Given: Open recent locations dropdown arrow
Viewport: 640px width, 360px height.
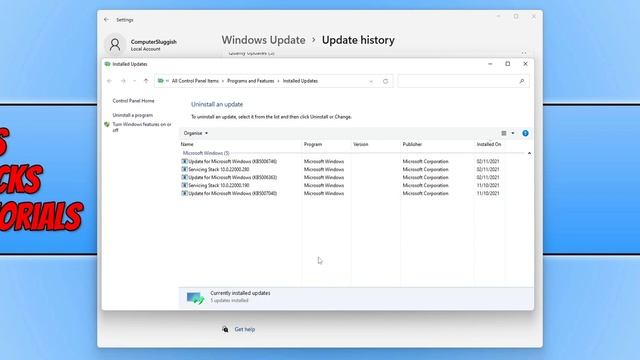Looking at the screenshot, I should 135,81.
